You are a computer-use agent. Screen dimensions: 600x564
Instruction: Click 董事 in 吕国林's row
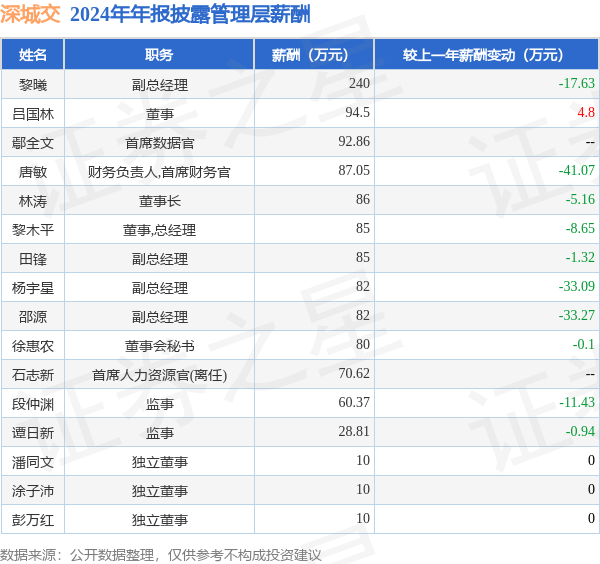tap(160, 114)
